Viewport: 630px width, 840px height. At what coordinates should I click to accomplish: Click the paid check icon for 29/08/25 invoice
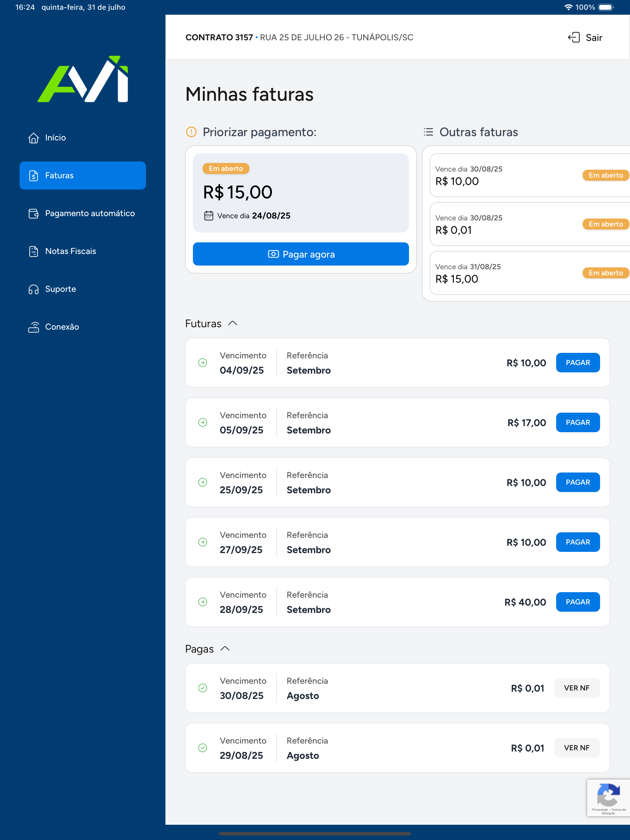pyautogui.click(x=203, y=748)
